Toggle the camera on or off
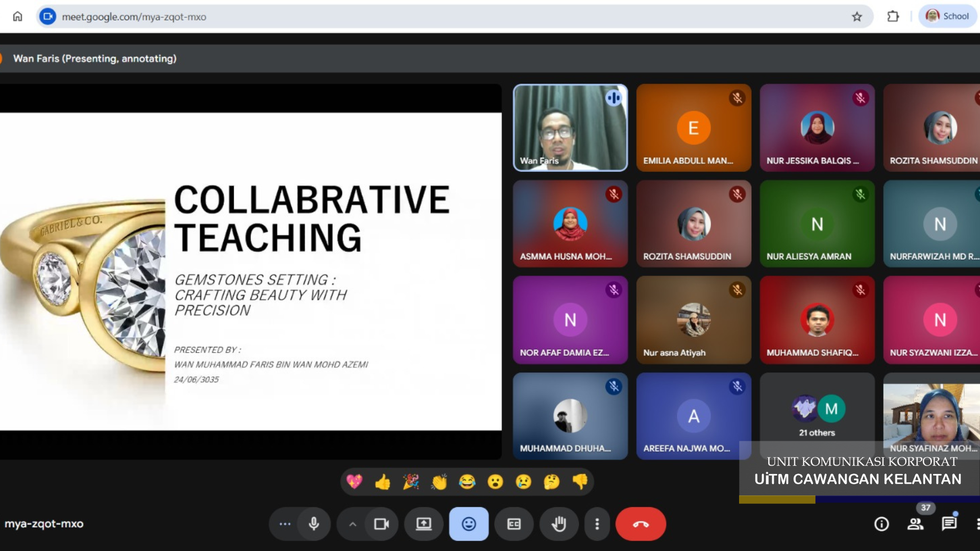The height and width of the screenshot is (551, 980). tap(381, 524)
